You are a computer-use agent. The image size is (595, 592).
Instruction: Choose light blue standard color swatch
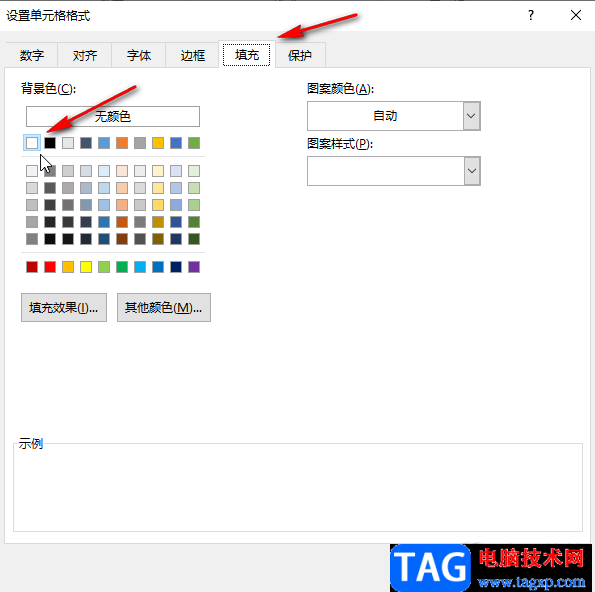140,267
